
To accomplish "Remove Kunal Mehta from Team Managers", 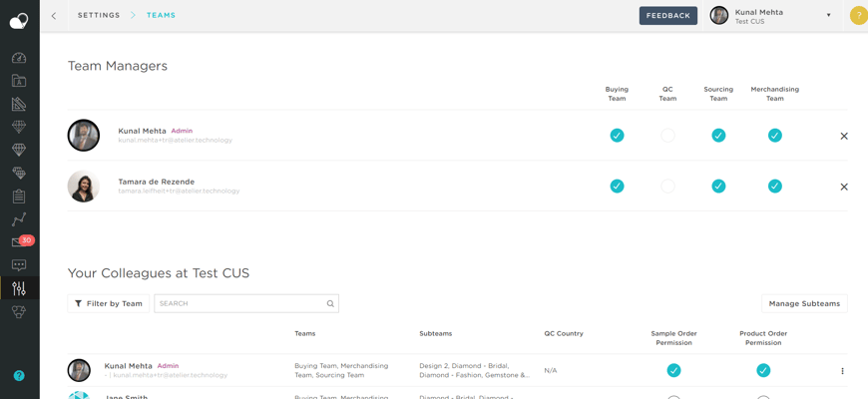I will 844,136.
